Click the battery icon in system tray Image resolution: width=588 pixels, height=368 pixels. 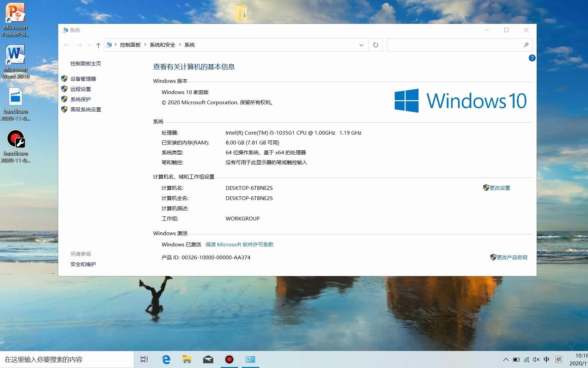pyautogui.click(x=516, y=359)
